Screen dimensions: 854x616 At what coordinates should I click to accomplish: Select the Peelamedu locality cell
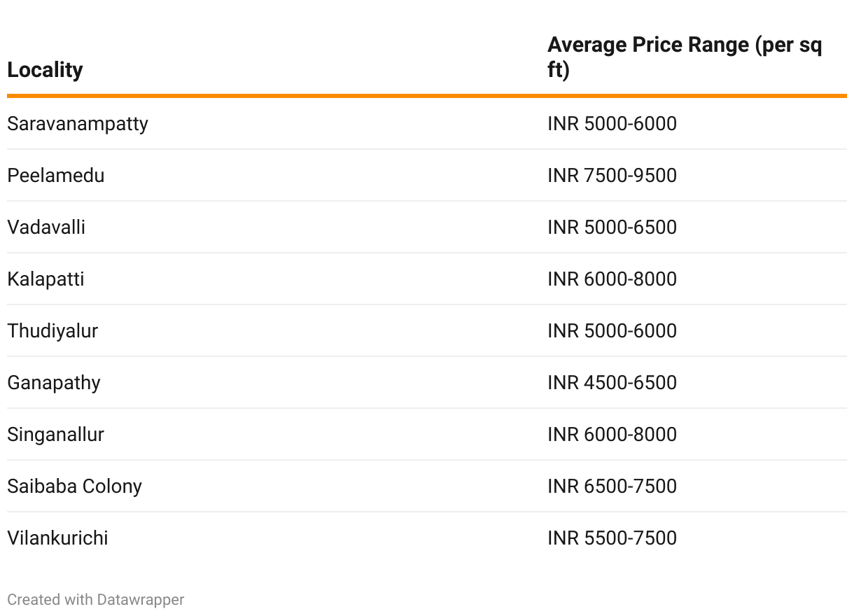point(56,176)
